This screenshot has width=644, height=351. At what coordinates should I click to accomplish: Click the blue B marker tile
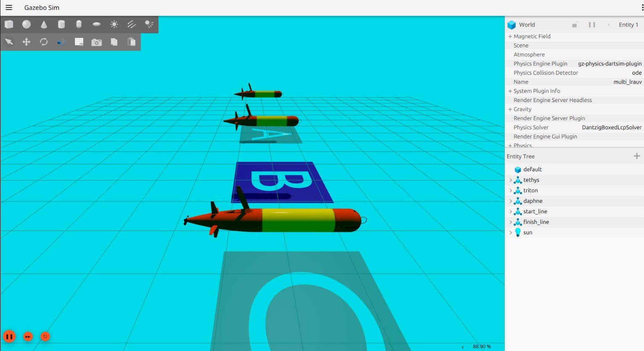click(x=282, y=183)
